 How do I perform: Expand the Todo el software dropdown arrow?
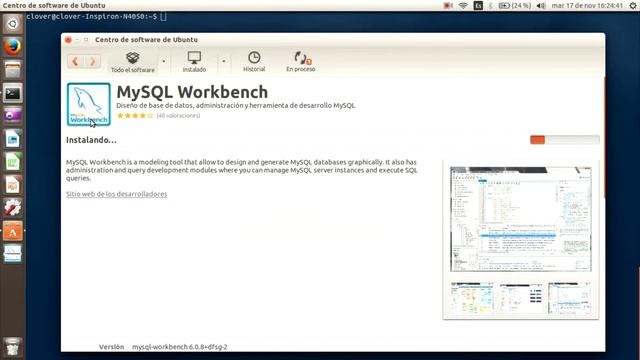point(164,61)
